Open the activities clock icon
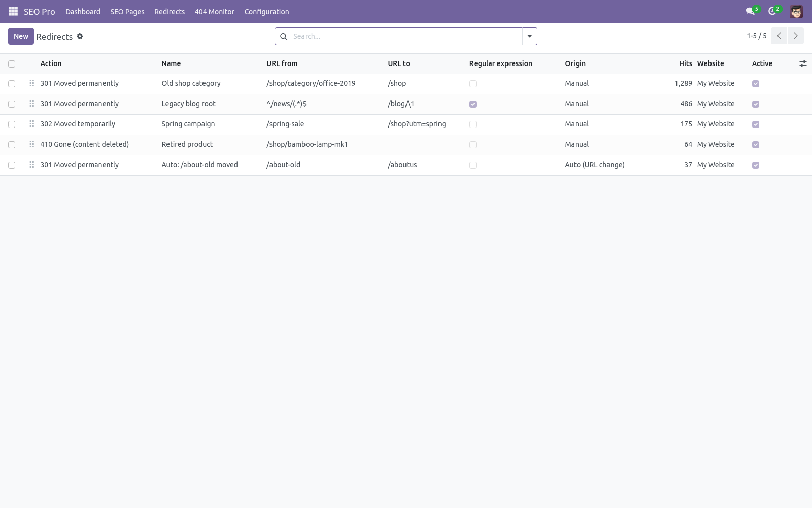 click(x=772, y=11)
